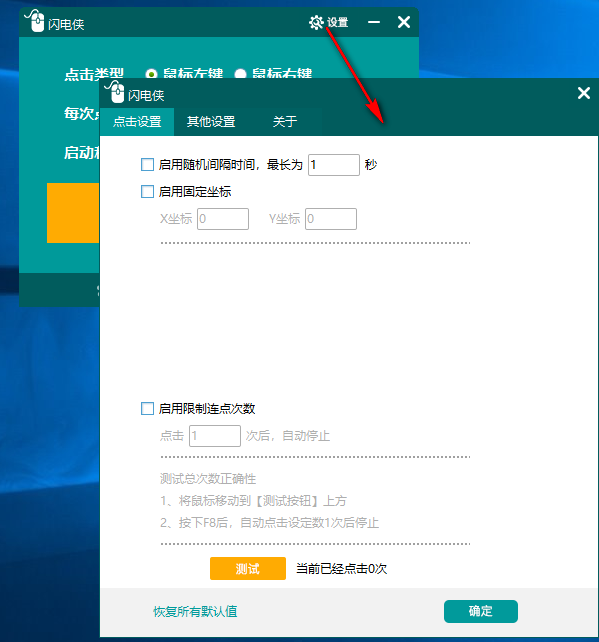
Task: Enable 启用随机间隔时间 checkbox
Action: point(147,165)
